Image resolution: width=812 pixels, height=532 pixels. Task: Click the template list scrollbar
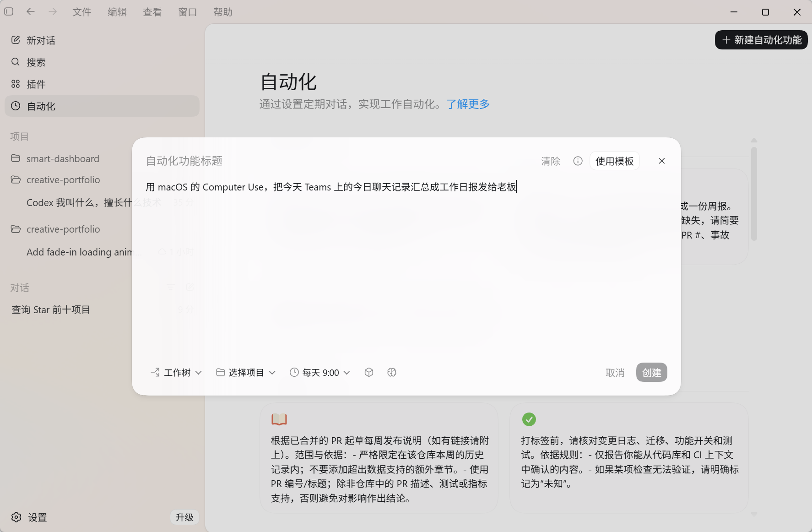[x=754, y=193]
